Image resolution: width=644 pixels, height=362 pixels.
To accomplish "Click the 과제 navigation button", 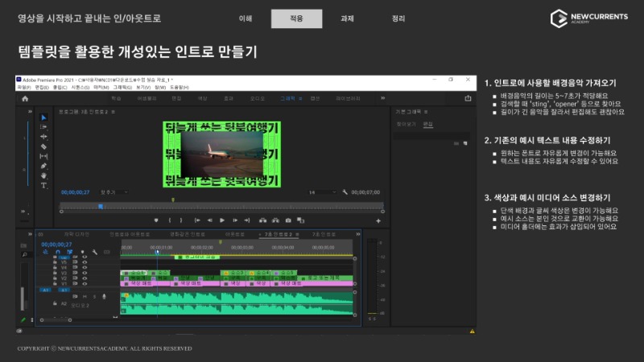I will [347, 19].
